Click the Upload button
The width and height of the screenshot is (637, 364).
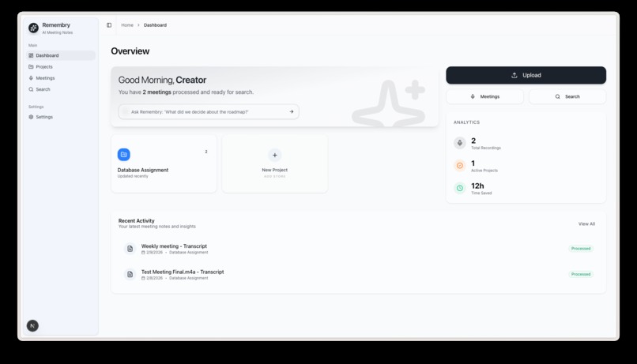[x=526, y=75]
